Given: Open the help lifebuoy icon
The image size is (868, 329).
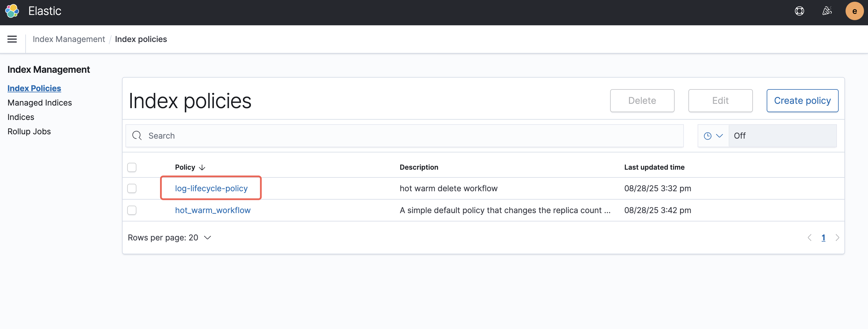Looking at the screenshot, I should (x=799, y=11).
